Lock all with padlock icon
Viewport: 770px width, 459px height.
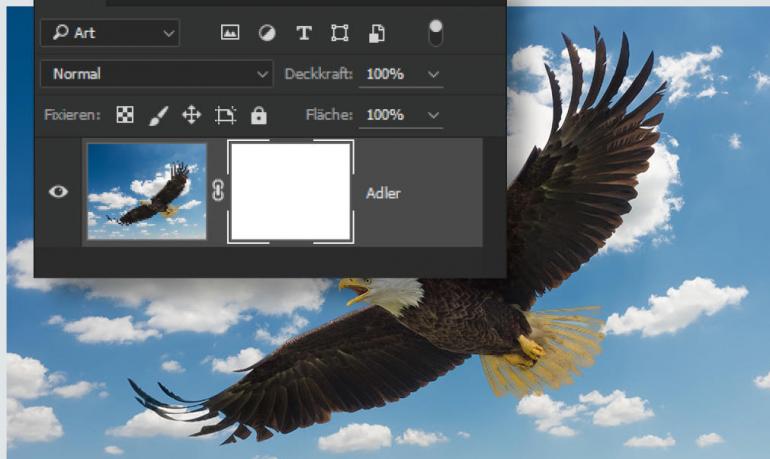click(259, 115)
